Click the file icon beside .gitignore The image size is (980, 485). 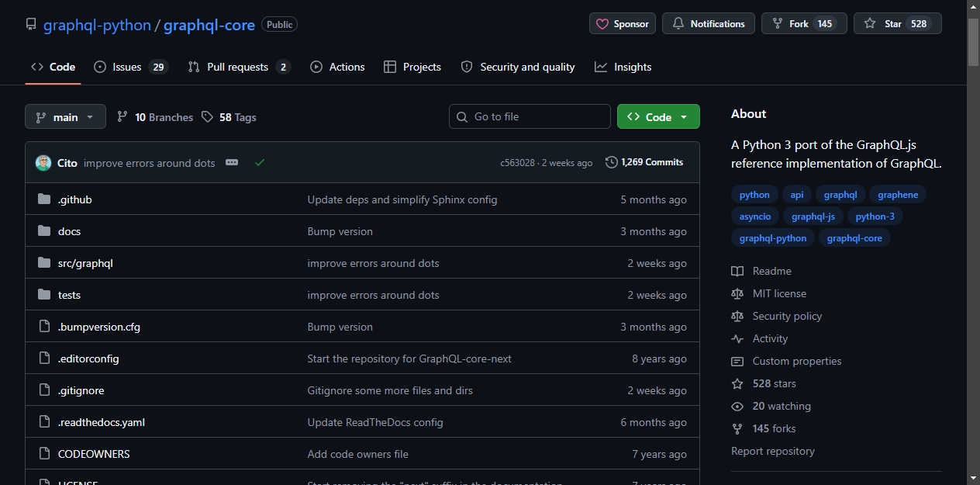pos(44,390)
